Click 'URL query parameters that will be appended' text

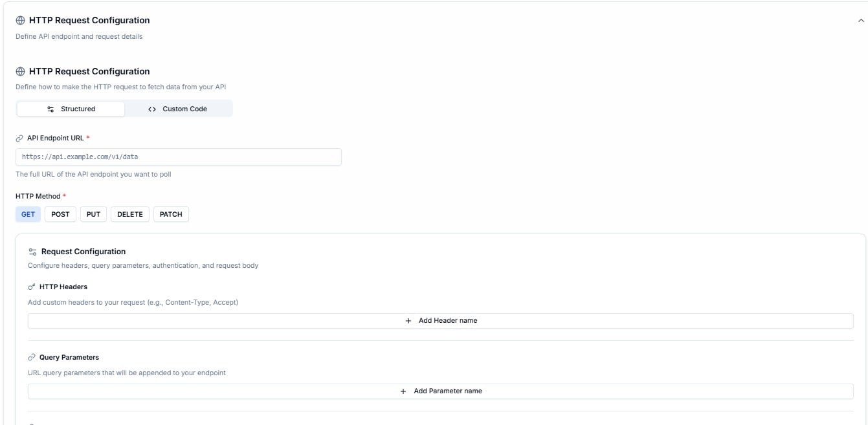tap(127, 373)
